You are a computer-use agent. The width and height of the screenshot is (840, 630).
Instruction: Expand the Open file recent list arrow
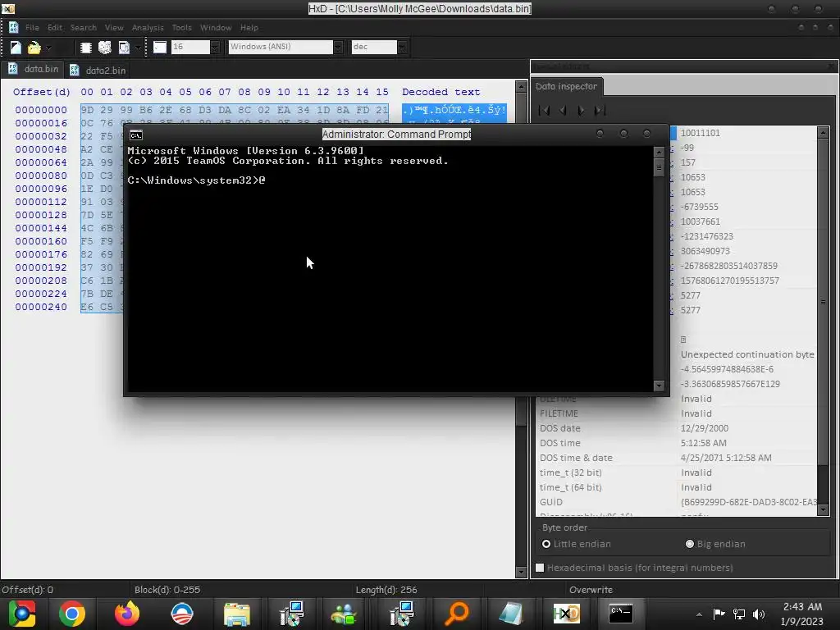48,48
